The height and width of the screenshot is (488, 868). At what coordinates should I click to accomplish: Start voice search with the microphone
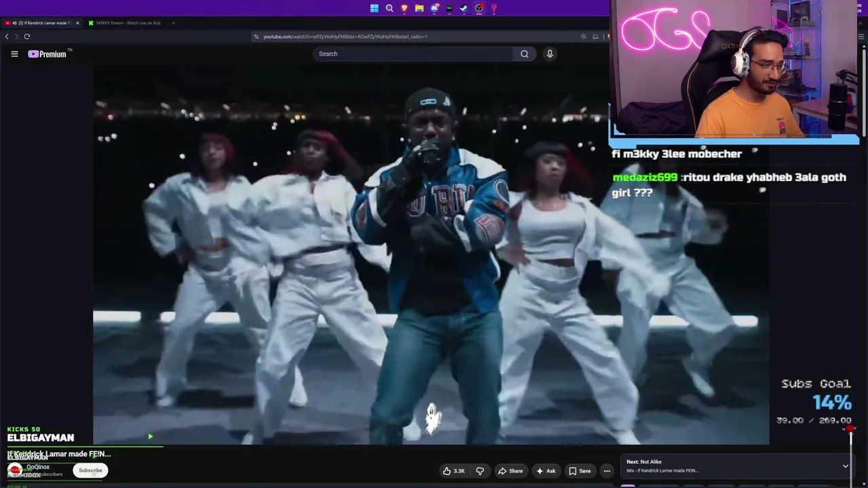(550, 54)
